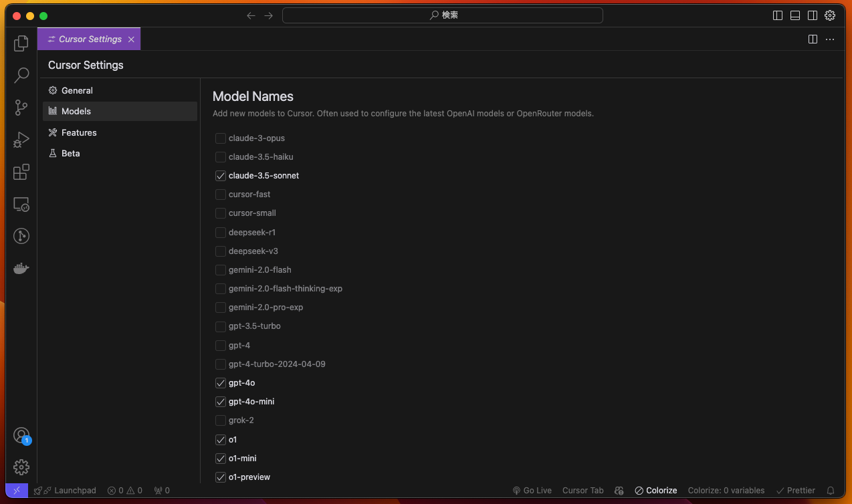Uncheck the gpt-4o-mini model
This screenshot has height=504, width=852.
(x=220, y=402)
